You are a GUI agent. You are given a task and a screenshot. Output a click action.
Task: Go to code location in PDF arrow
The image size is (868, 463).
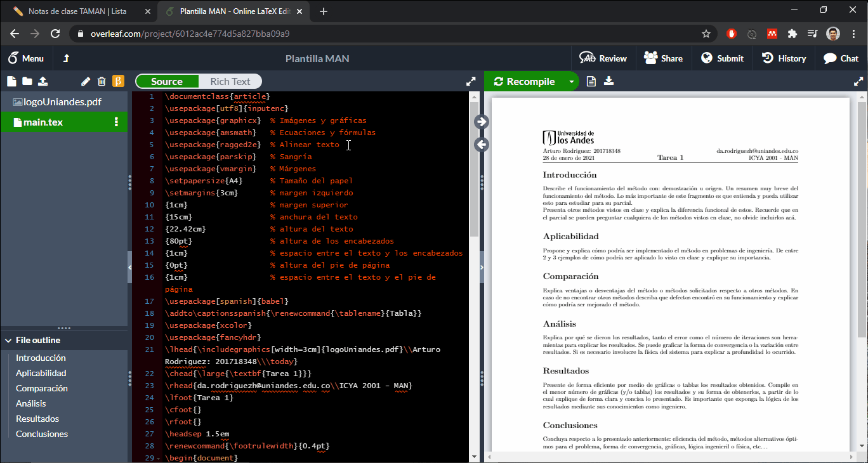click(482, 122)
